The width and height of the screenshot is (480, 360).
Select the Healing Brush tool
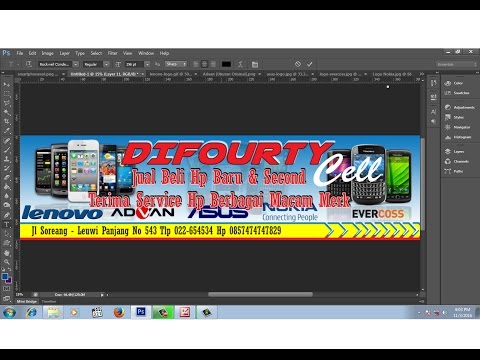pyautogui.click(x=7, y=141)
